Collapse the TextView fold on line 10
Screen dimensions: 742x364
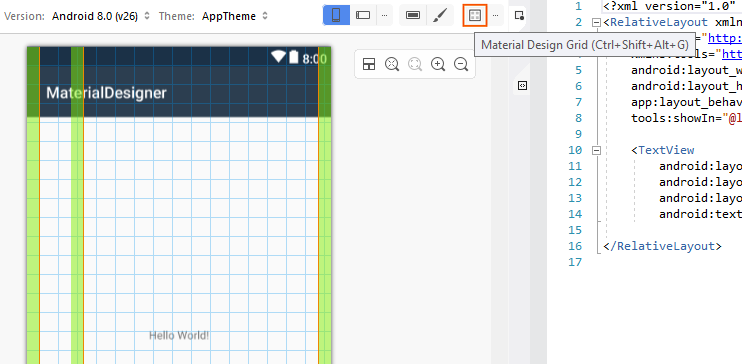point(596,150)
